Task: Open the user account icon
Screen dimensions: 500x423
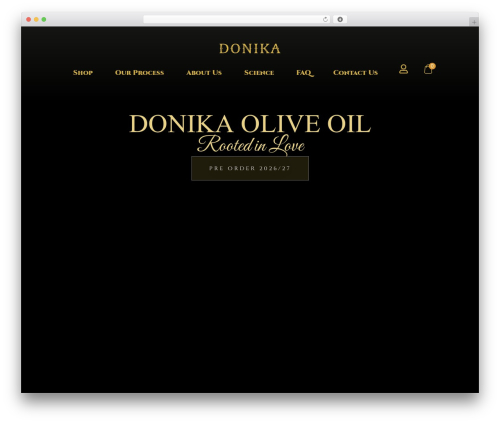Action: pyautogui.click(x=403, y=69)
